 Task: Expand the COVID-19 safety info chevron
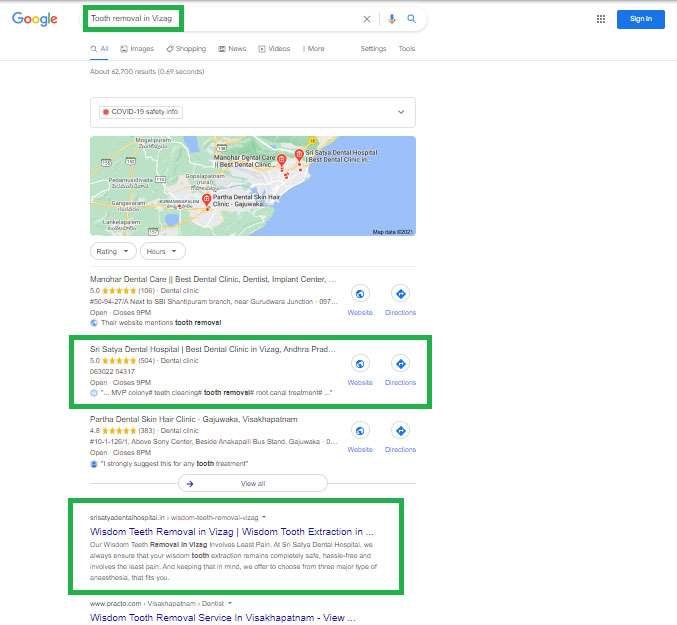tap(401, 112)
